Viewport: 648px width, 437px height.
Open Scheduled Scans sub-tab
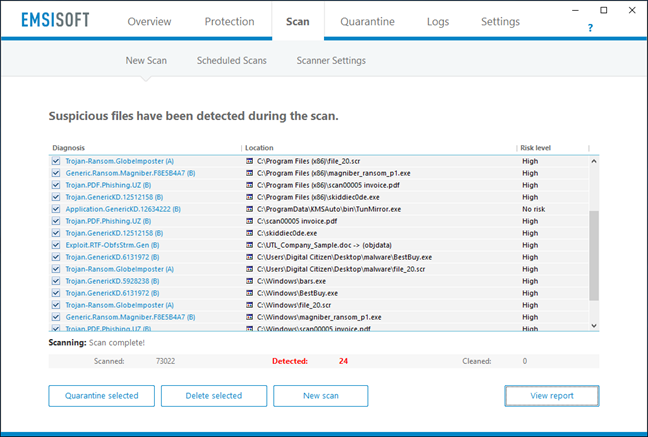coord(231,60)
